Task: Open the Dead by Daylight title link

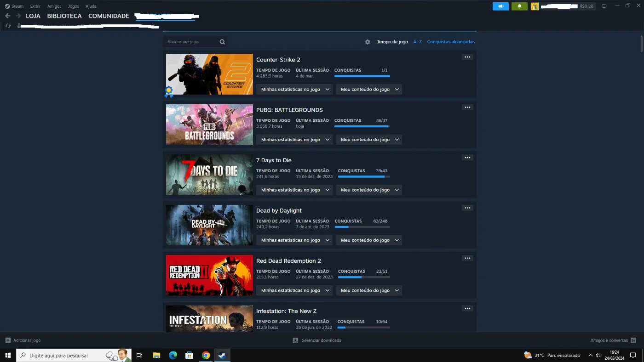Action: pyautogui.click(x=279, y=210)
